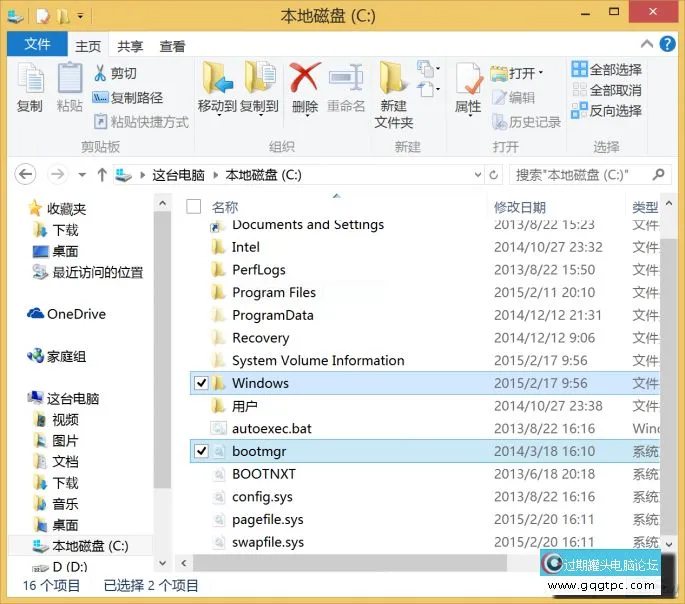Click Edit (编辑) in Open group

click(513, 97)
